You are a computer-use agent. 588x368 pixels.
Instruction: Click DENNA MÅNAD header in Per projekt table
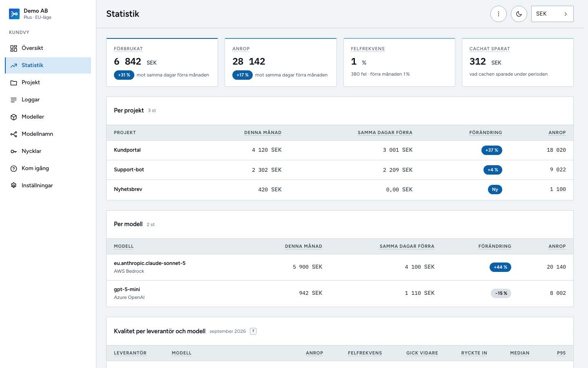pyautogui.click(x=263, y=132)
